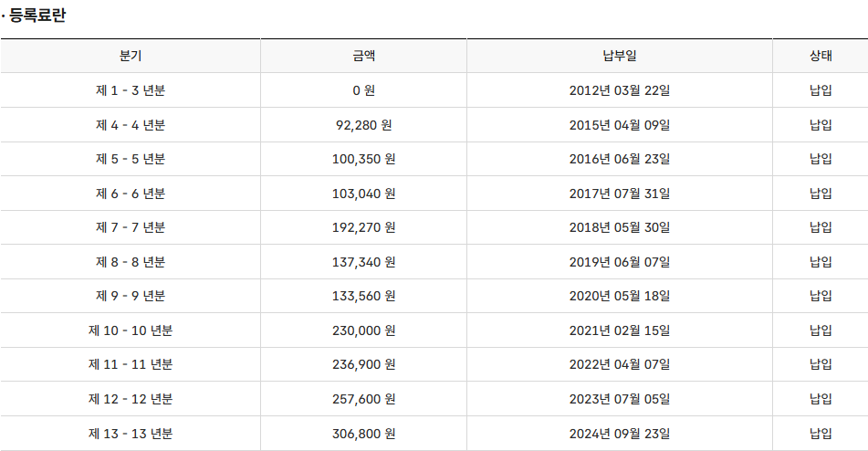Select the 제 9 - 9 년분 cell
This screenshot has width=868, height=451.
pyautogui.click(x=131, y=296)
